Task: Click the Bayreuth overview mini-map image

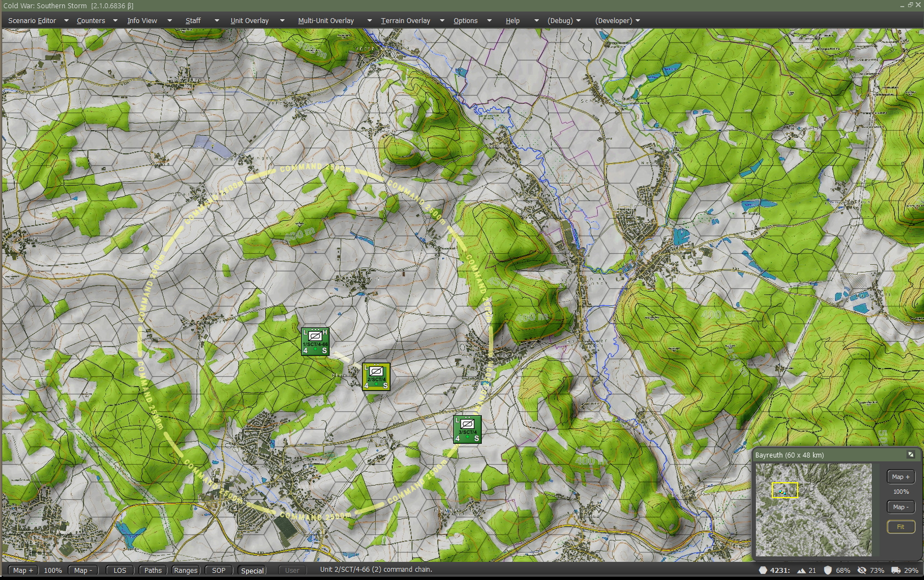Action: tap(814, 510)
